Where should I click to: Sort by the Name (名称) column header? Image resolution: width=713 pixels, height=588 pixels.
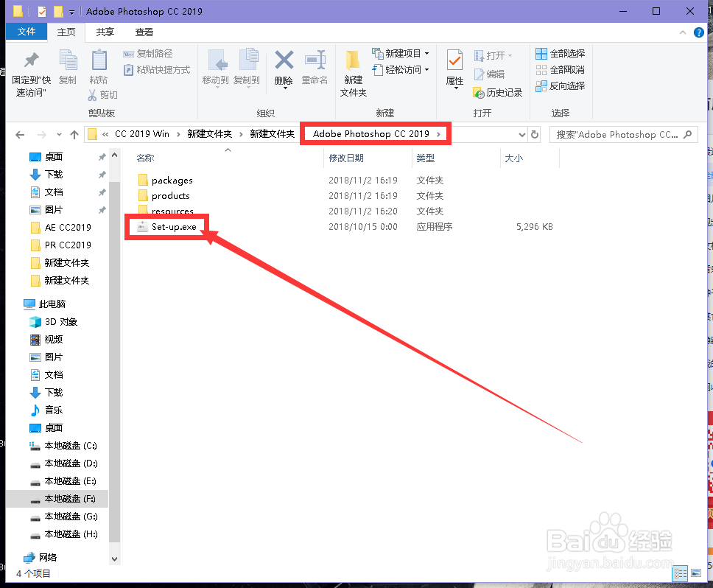[146, 158]
